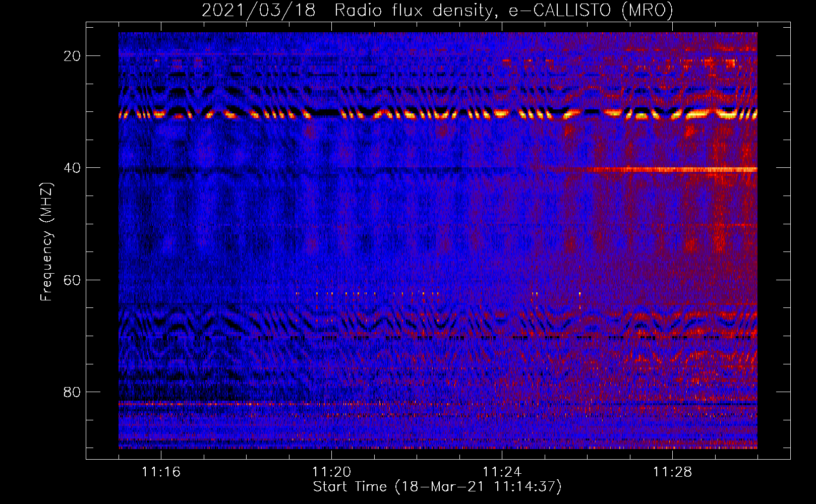The height and width of the screenshot is (504, 816).
Task: Click the 40 MHz frequency tick label
Action: [x=73, y=168]
